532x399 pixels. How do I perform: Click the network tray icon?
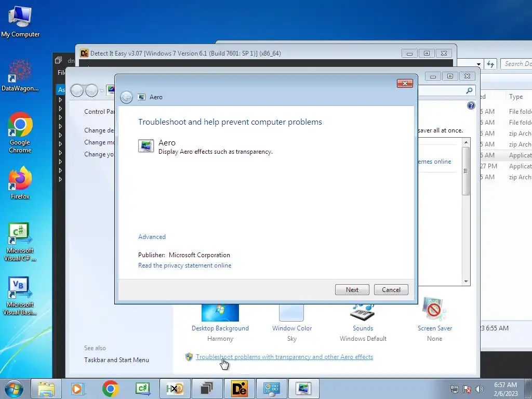click(454, 389)
